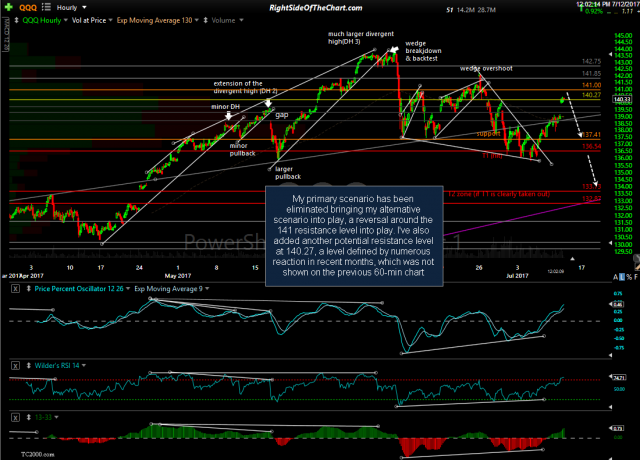
Task: Click the May 2017 time axis label
Action: click(178, 276)
